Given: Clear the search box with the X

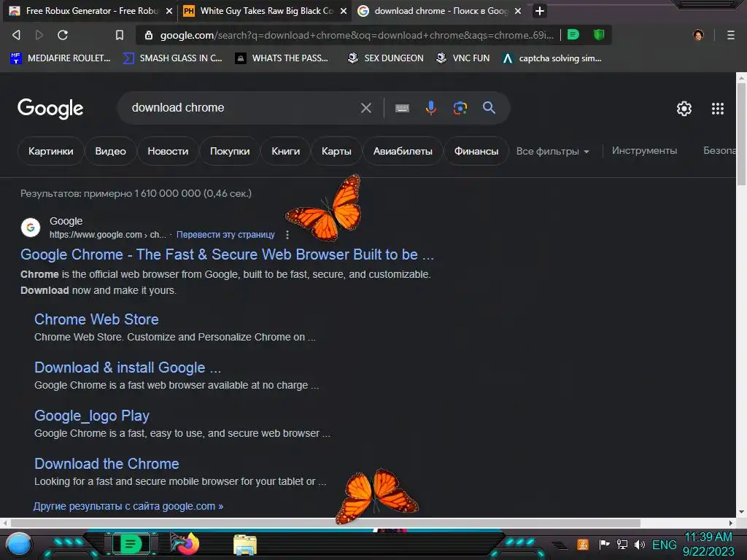Looking at the screenshot, I should [366, 108].
